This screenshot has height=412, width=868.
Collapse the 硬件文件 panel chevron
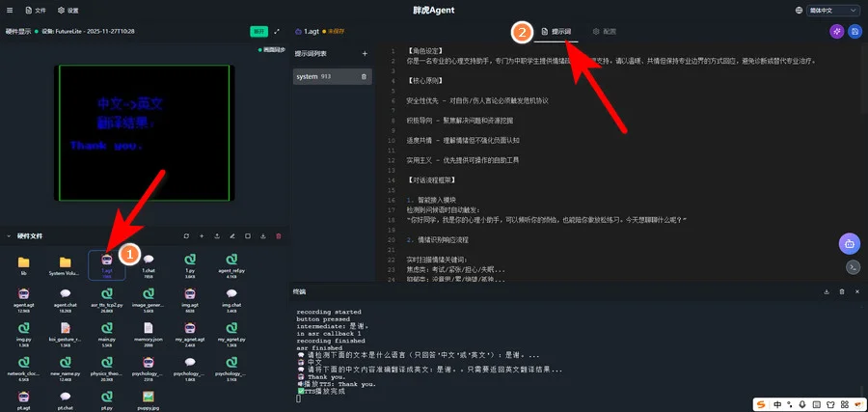pyautogui.click(x=9, y=235)
